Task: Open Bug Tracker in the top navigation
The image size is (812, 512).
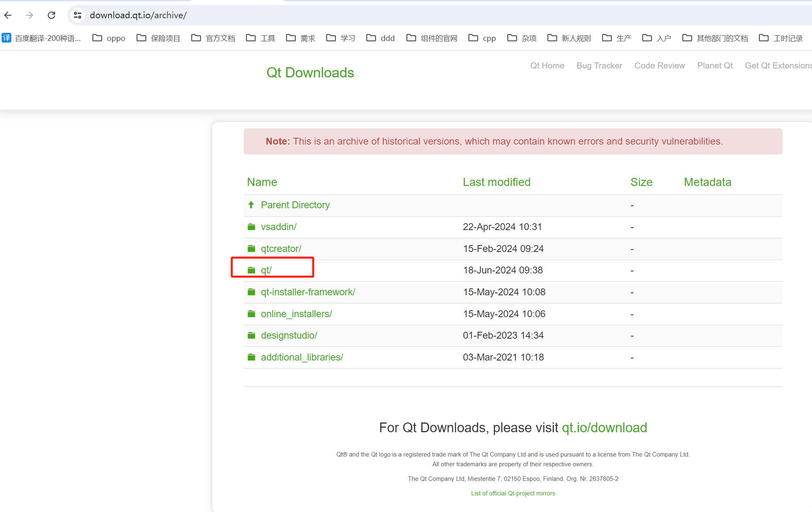Action: 599,66
